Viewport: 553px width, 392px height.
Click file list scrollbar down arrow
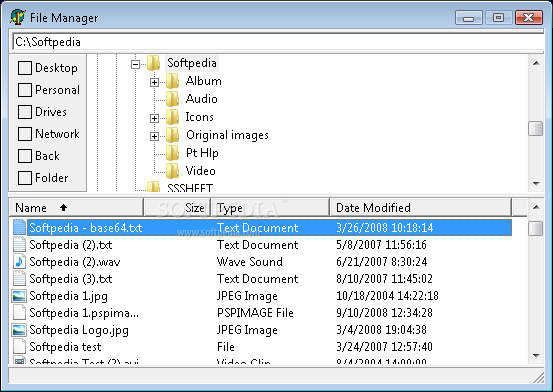click(x=536, y=355)
